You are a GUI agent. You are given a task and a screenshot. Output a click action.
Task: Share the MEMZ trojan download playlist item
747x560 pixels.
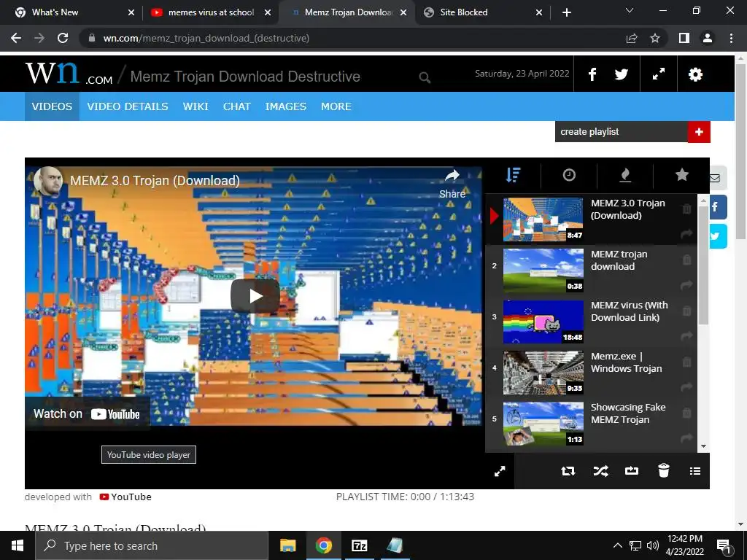pos(686,285)
